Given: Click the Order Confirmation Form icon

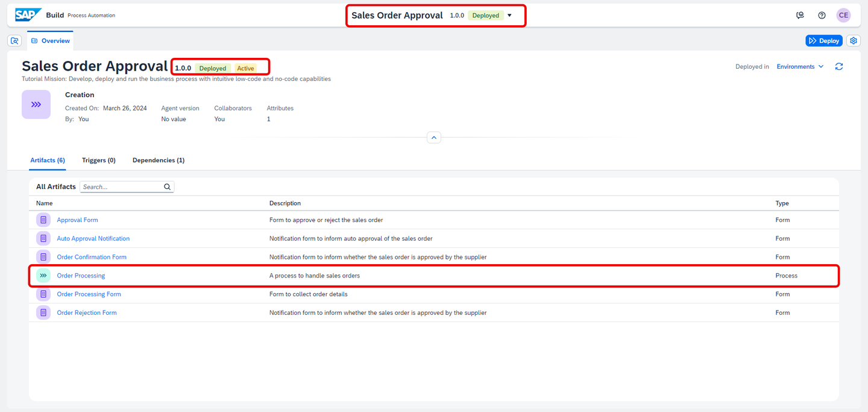Looking at the screenshot, I should (43, 257).
